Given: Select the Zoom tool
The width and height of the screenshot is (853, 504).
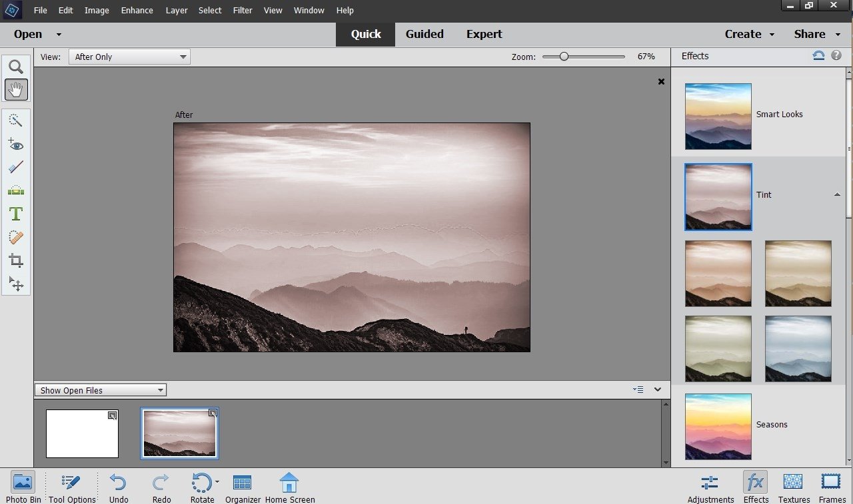Looking at the screenshot, I should [x=16, y=67].
